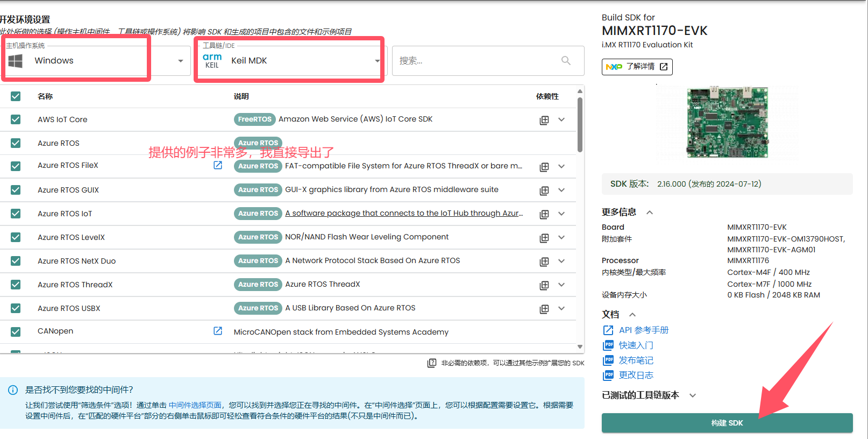The image size is (868, 439).
Task: Open external link icon for Azure RTOS FileX
Action: pos(218,165)
